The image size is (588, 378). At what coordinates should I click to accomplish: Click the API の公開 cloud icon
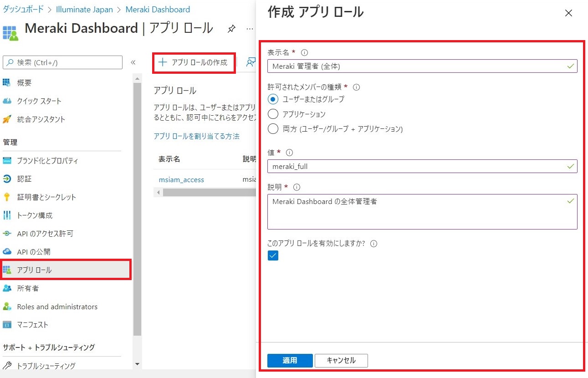point(7,252)
